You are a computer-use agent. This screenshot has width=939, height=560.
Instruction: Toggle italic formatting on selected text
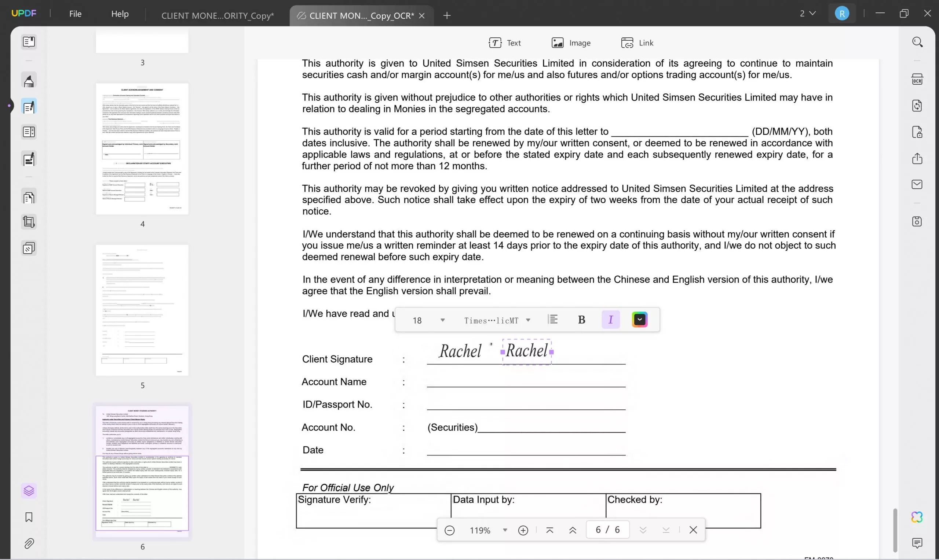coord(610,319)
